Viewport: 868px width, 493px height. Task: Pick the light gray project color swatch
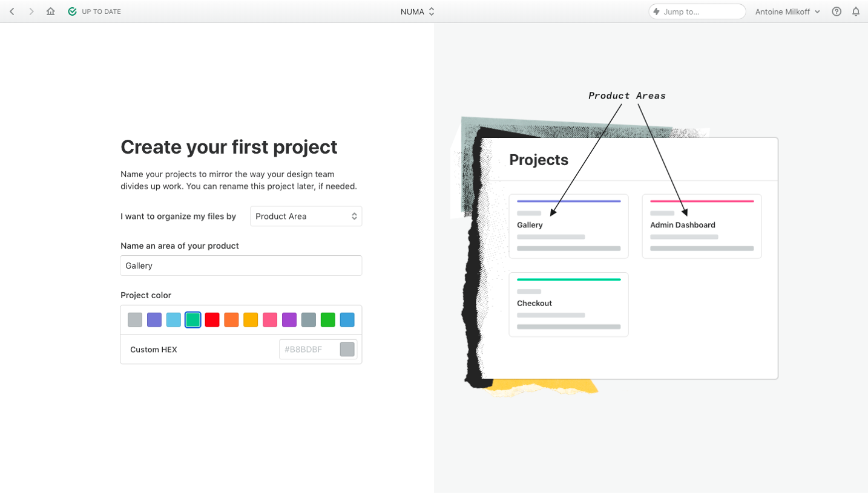tap(135, 320)
